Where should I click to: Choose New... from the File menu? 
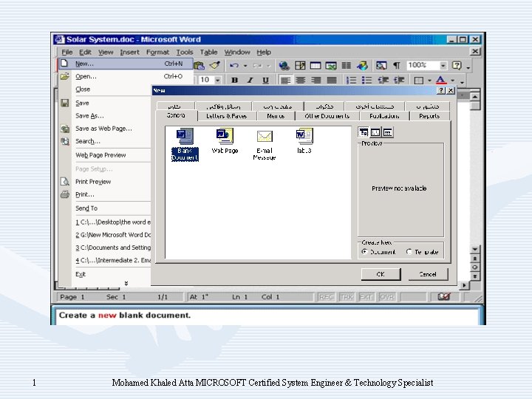click(126, 64)
